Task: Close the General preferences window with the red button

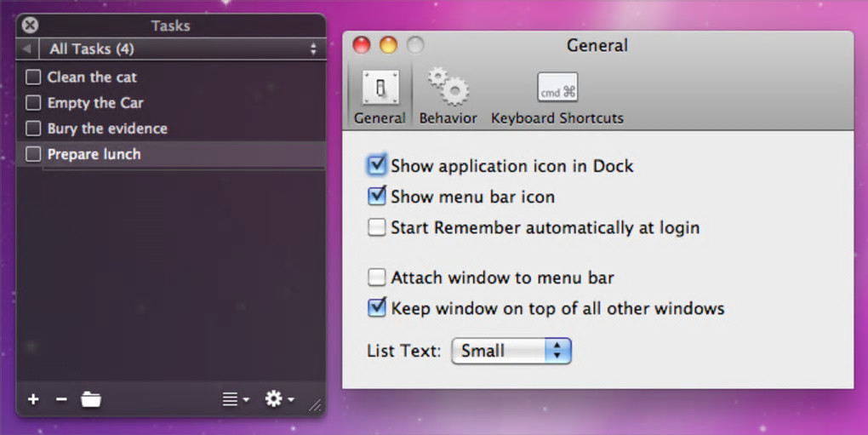Action: [362, 45]
